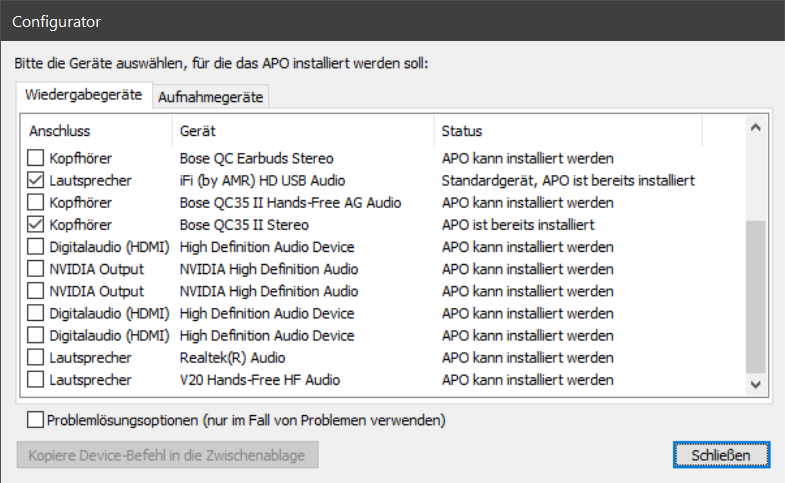Click the scroll down arrow in device list
The height and width of the screenshot is (483, 785).
755,384
